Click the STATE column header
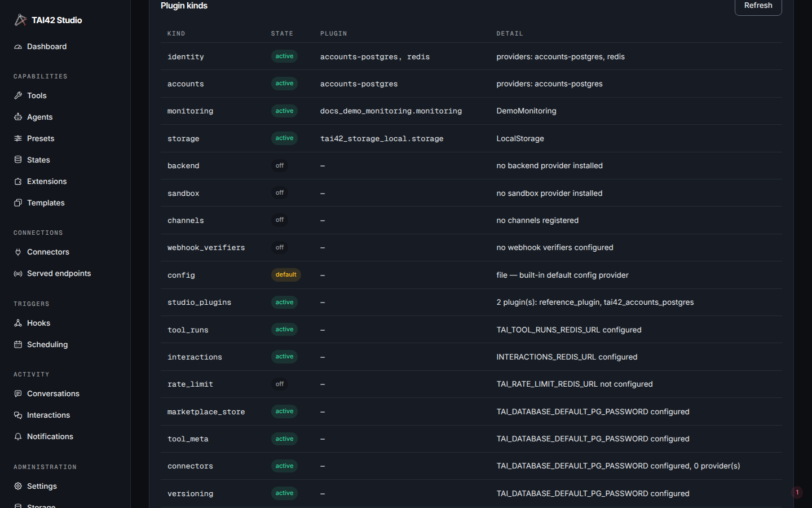The width and height of the screenshot is (812, 508). pos(282,34)
